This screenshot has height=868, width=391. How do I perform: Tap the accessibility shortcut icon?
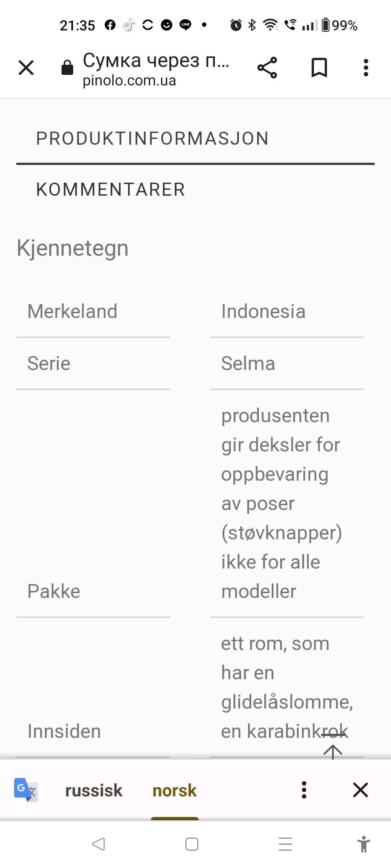point(364,844)
